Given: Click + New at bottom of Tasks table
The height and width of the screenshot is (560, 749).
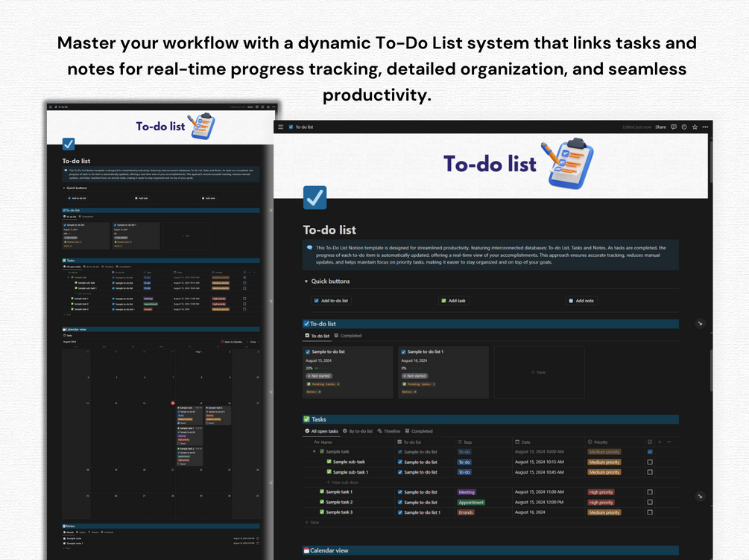Looking at the screenshot, I should point(312,522).
